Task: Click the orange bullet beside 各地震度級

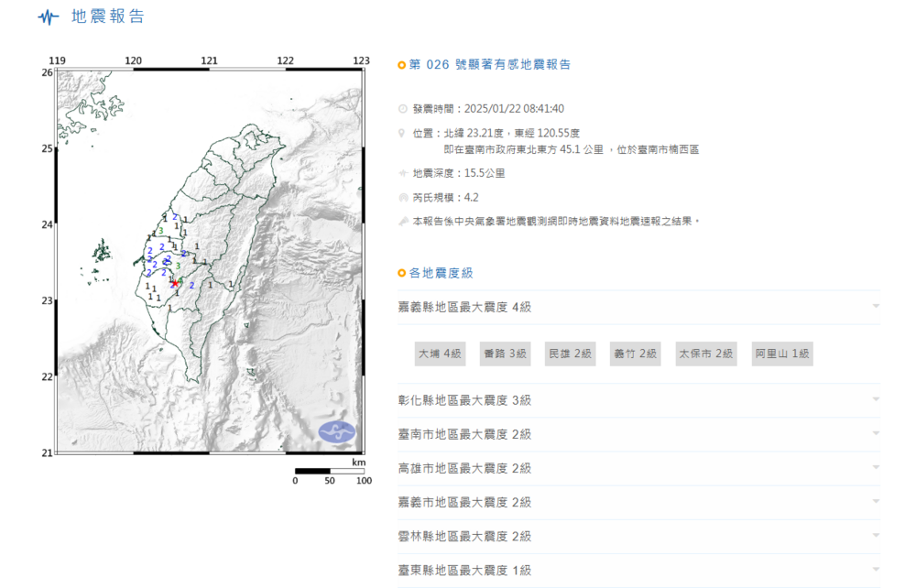Action: pyautogui.click(x=402, y=273)
